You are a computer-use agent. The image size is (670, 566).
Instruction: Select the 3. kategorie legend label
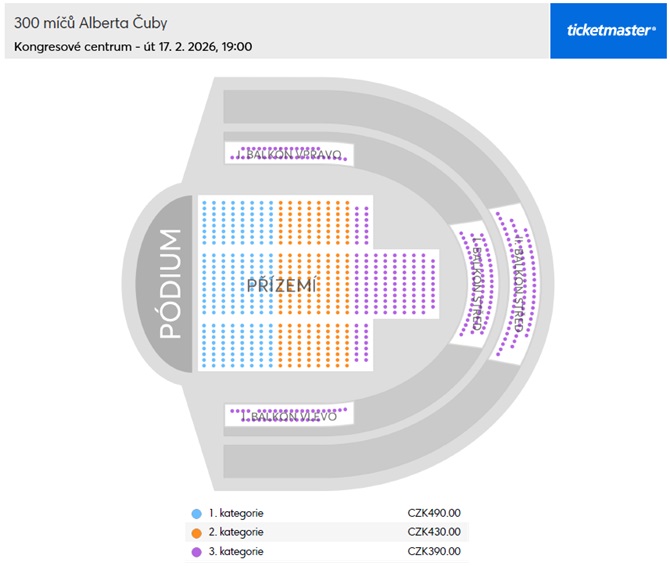pos(236,551)
